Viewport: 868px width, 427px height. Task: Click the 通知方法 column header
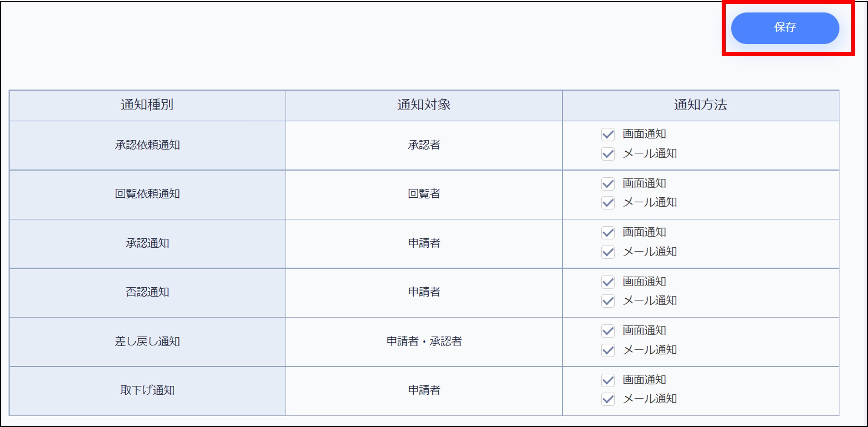click(700, 105)
